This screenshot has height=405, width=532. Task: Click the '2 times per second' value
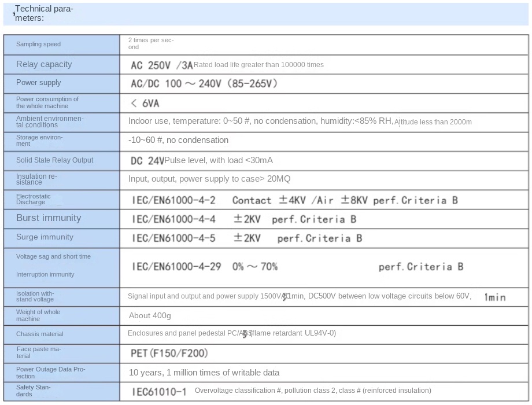(x=150, y=43)
